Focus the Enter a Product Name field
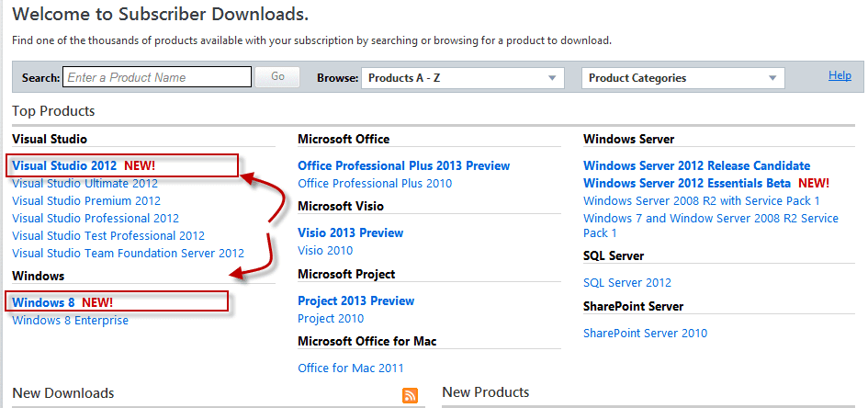 pos(157,77)
